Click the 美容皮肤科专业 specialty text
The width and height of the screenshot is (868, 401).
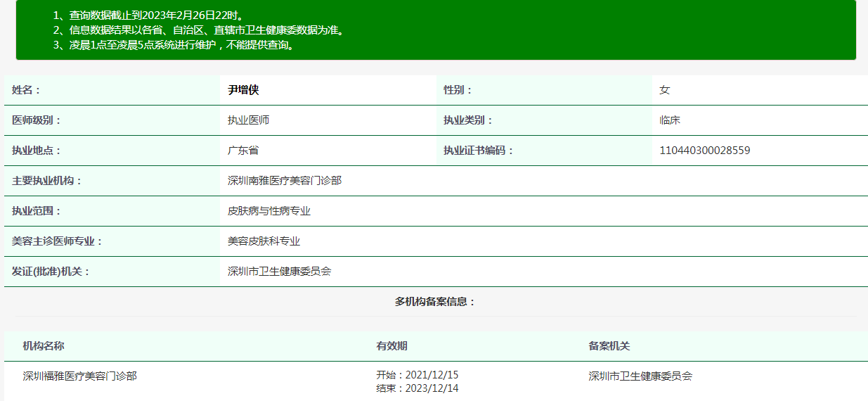[264, 241]
